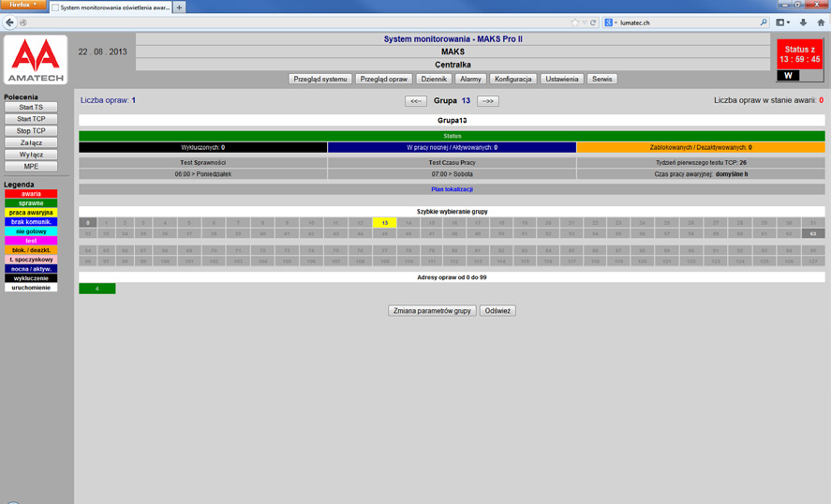Click the magenta test legend swatch
The image size is (831, 504).
31,241
